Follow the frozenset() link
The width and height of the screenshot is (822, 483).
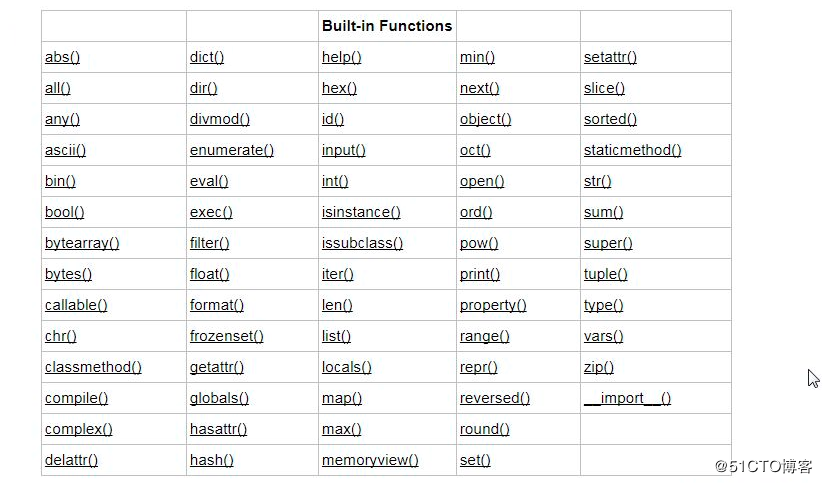[226, 336]
